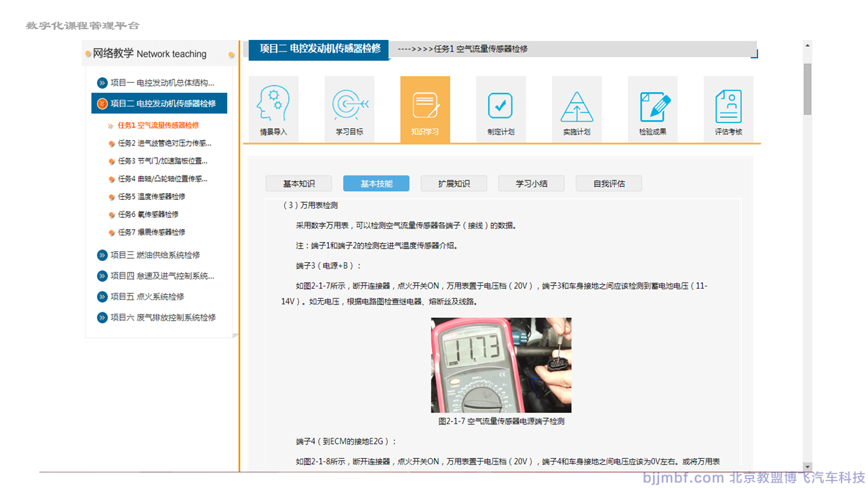Click the 实施计划 pyramid icon

click(x=576, y=106)
